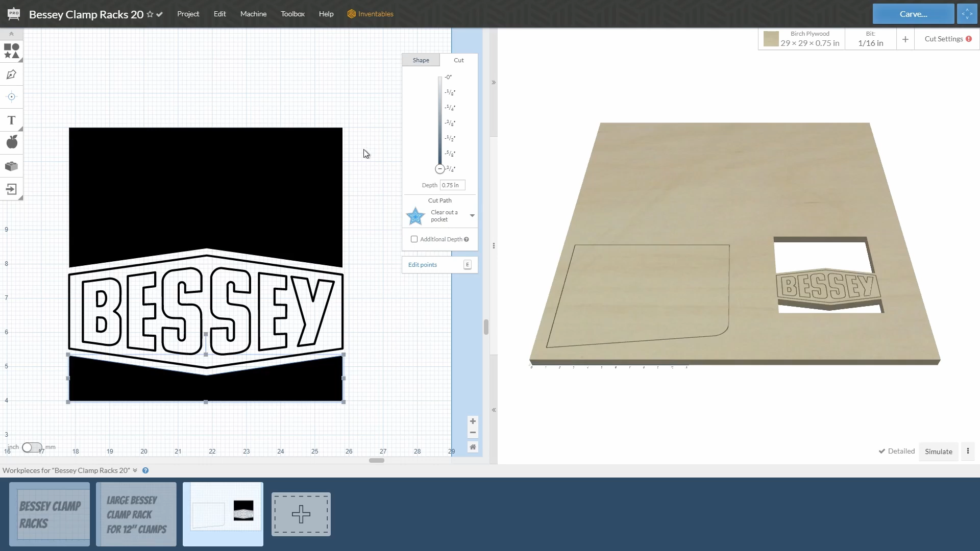Zoom in on the design canvas
The width and height of the screenshot is (980, 551).
[x=473, y=421]
